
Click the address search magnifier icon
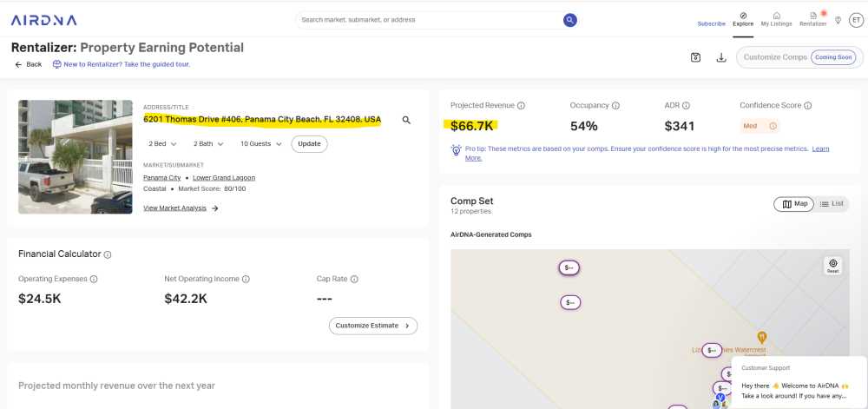(x=406, y=120)
